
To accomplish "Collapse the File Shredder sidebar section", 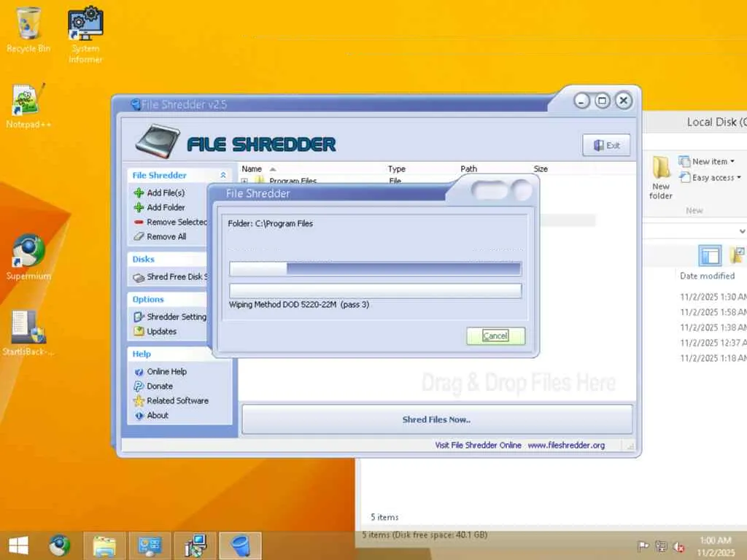I will (x=223, y=175).
